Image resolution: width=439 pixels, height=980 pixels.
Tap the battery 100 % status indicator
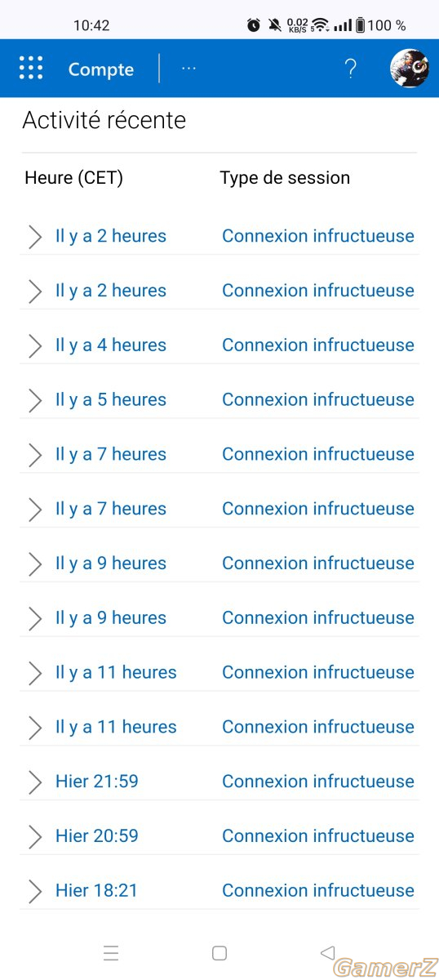pyautogui.click(x=380, y=25)
